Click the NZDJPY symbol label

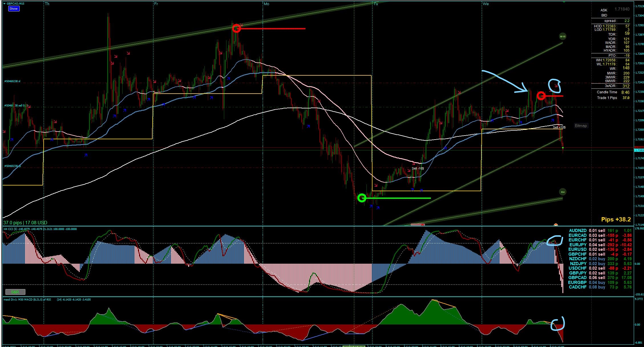tap(578, 264)
